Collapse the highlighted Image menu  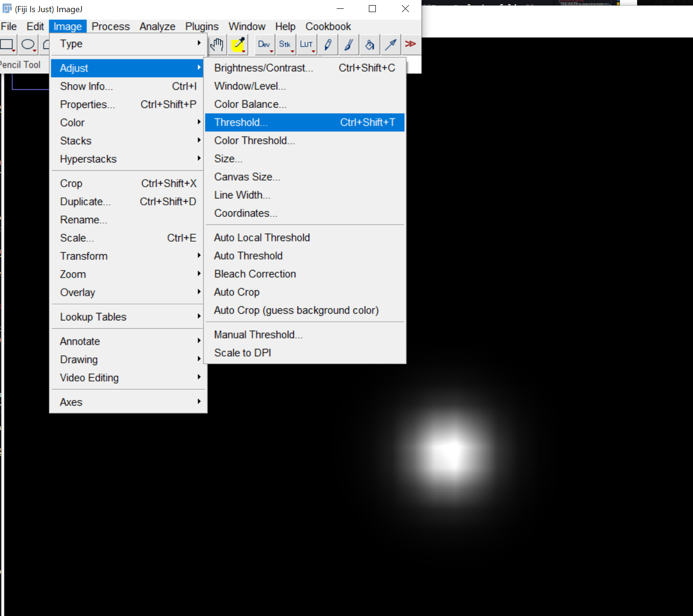[x=68, y=27]
